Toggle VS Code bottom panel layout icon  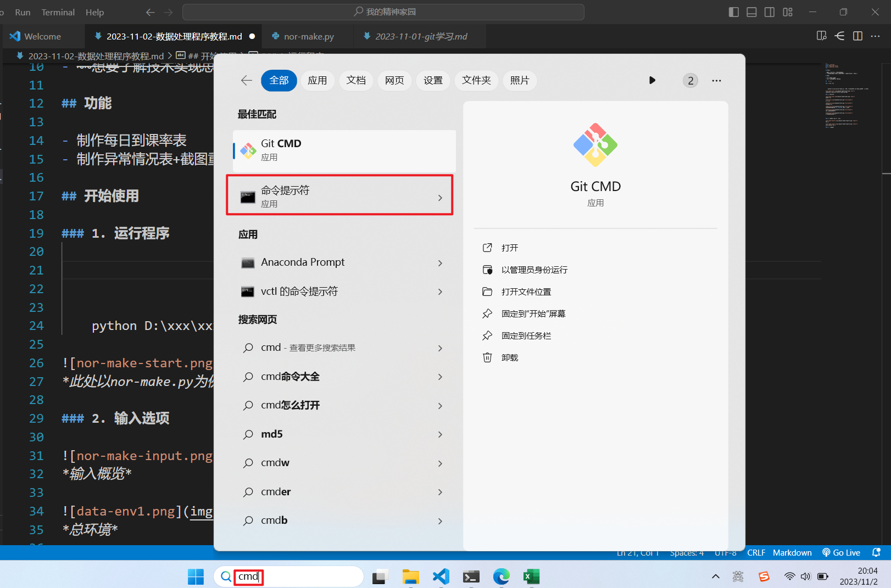click(752, 12)
